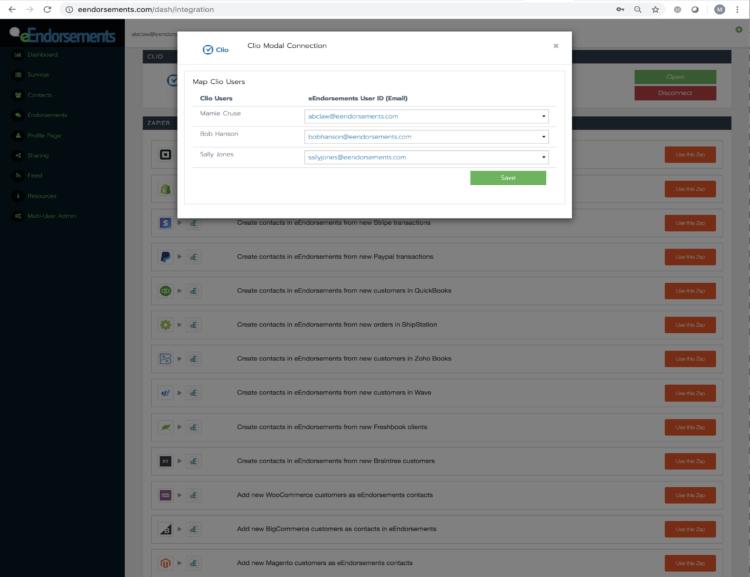Open Feed in the sidebar
Image resolution: width=750 pixels, height=577 pixels.
[34, 176]
